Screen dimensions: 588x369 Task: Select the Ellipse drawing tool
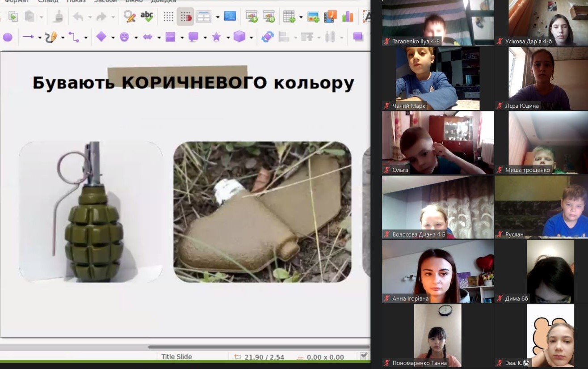8,37
